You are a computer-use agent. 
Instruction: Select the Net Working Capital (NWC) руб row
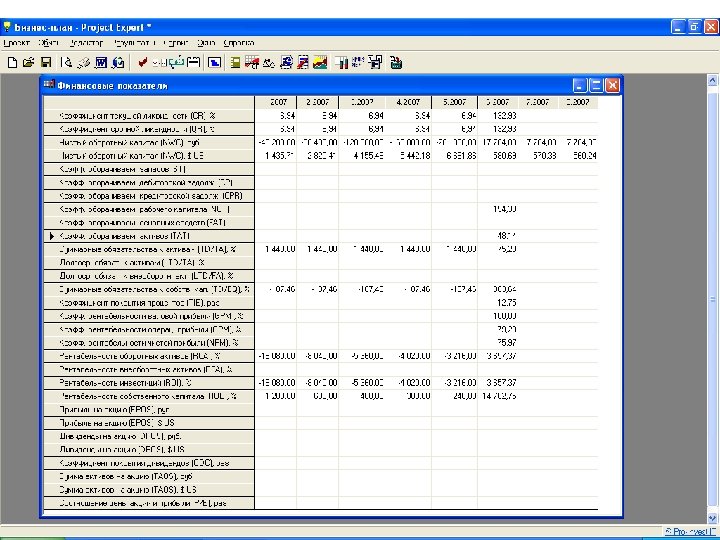[x=150, y=143]
